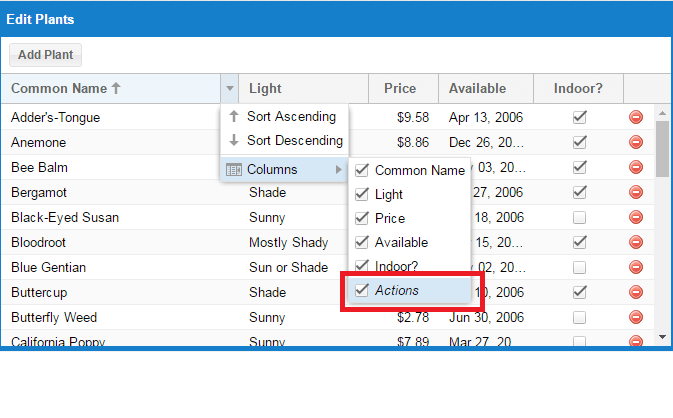Sort by the Available column header
The width and height of the screenshot is (673, 418).
486,88
